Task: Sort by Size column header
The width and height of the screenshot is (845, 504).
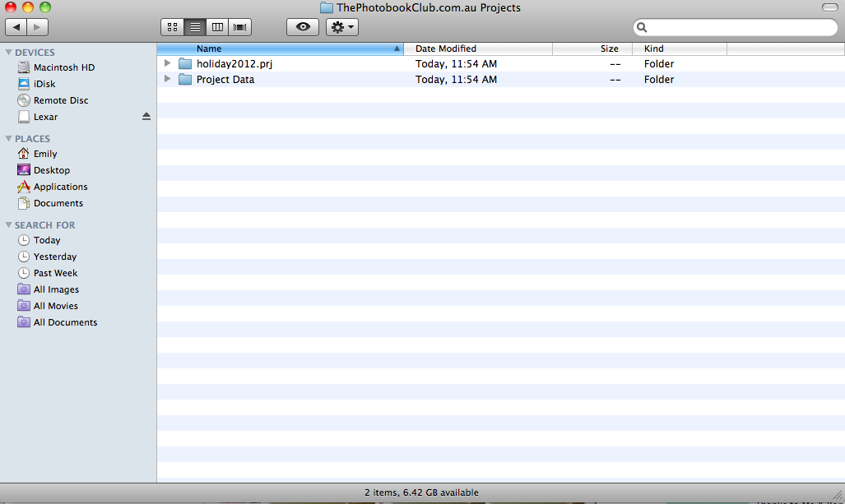Action: click(592, 49)
